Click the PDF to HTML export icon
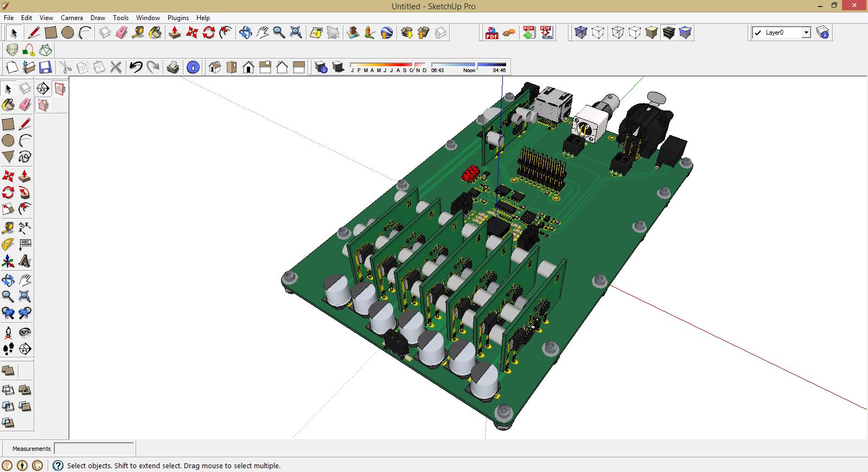This screenshot has height=472, width=868. [546, 33]
